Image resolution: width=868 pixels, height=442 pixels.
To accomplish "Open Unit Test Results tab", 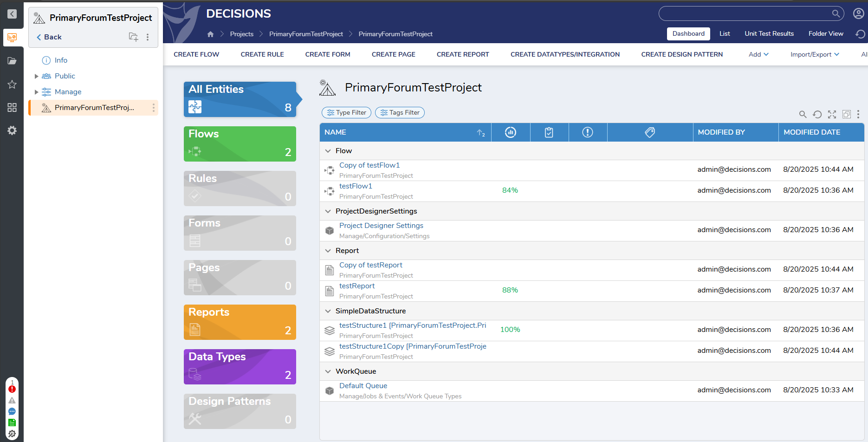I will coord(769,33).
